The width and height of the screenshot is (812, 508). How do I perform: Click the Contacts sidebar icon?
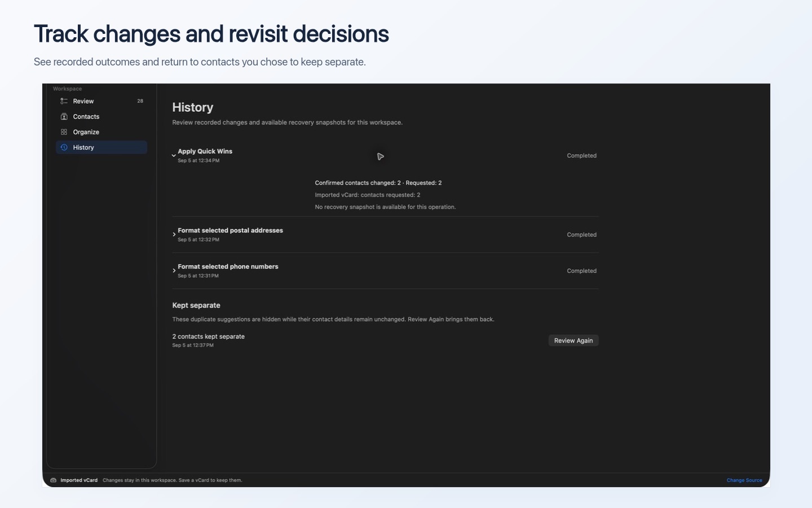pos(64,116)
